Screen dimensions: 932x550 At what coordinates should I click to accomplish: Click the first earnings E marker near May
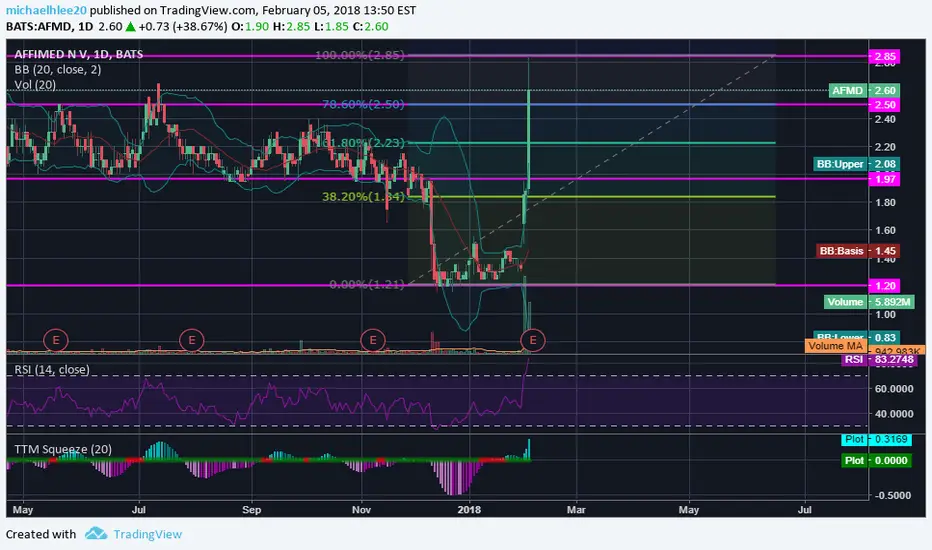(x=56, y=340)
